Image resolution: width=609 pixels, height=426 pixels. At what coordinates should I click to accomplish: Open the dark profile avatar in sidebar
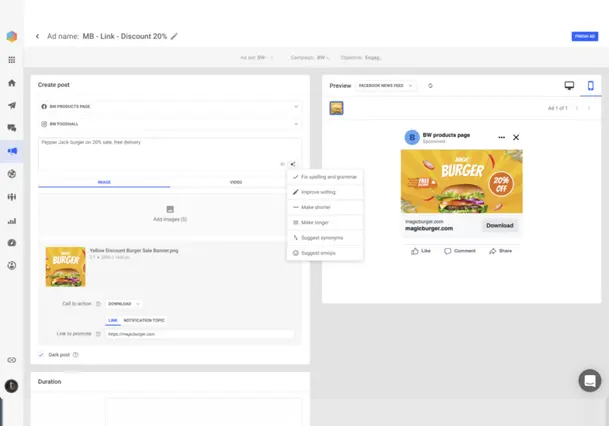tap(11, 386)
